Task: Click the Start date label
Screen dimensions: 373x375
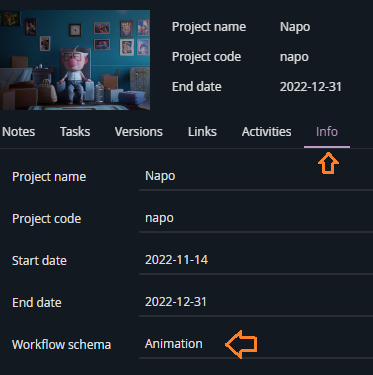Action: tap(39, 260)
